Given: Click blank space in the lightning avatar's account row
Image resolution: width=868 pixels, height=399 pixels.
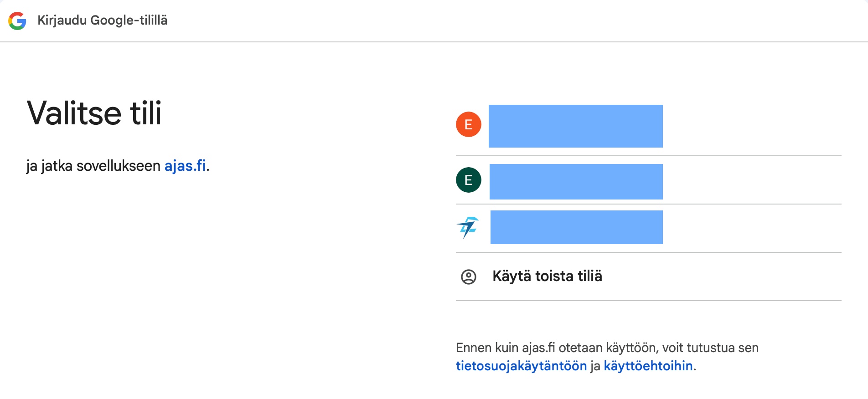Looking at the screenshot, I should (x=752, y=228).
